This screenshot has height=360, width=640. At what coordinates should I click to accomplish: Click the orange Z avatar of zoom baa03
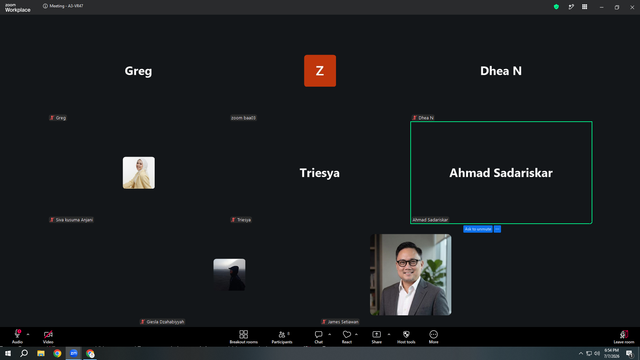tap(320, 71)
